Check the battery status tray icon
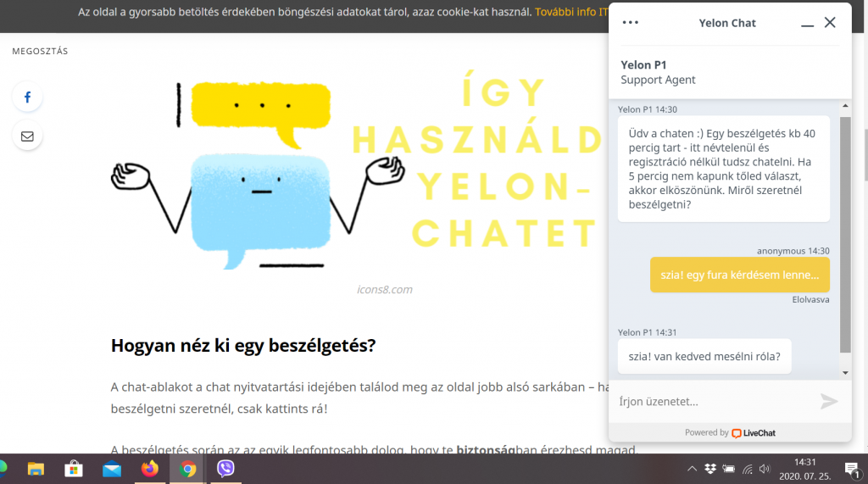The height and width of the screenshot is (484, 868). pos(728,469)
